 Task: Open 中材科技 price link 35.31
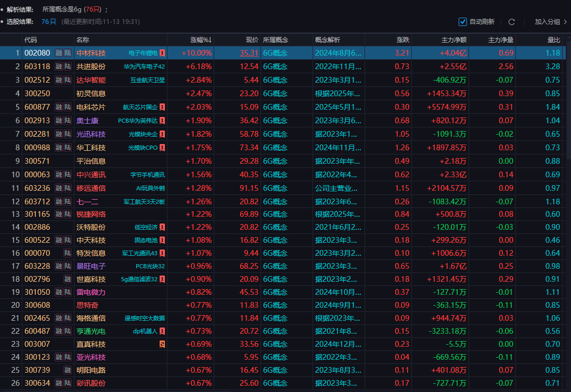tap(249, 53)
